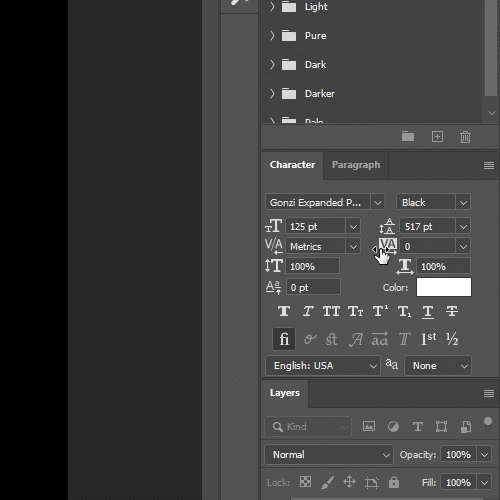Screen dimensions: 500x500
Task: Toggle Faux Italic style
Action: point(308,311)
